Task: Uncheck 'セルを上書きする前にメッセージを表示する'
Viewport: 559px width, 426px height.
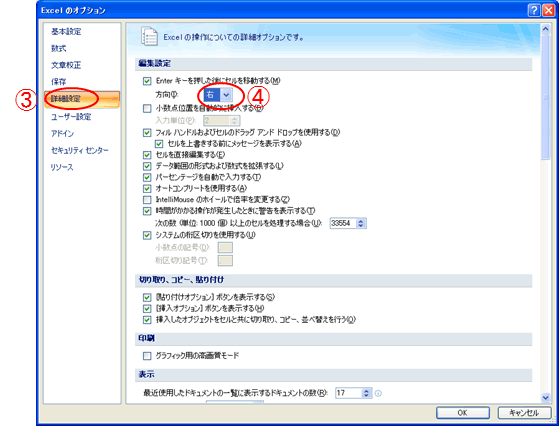Action: 159,144
